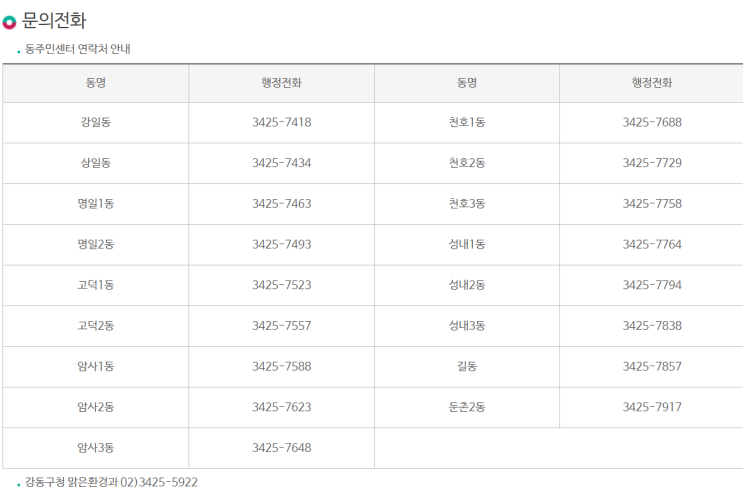Select 강일동 phone number 3425-7418

click(281, 122)
